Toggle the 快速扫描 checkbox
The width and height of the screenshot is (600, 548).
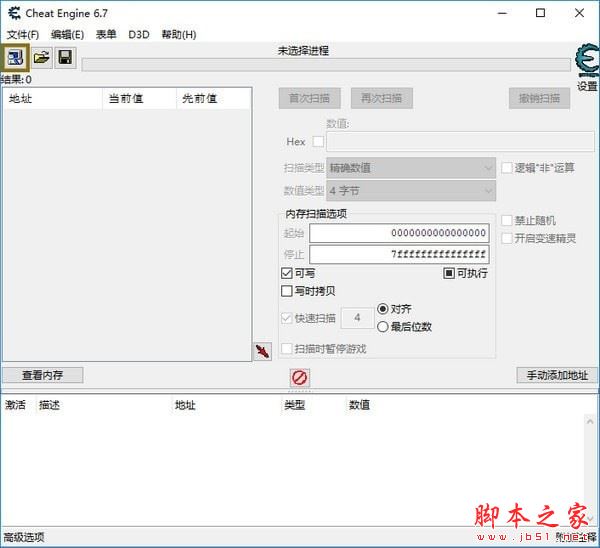pos(286,318)
